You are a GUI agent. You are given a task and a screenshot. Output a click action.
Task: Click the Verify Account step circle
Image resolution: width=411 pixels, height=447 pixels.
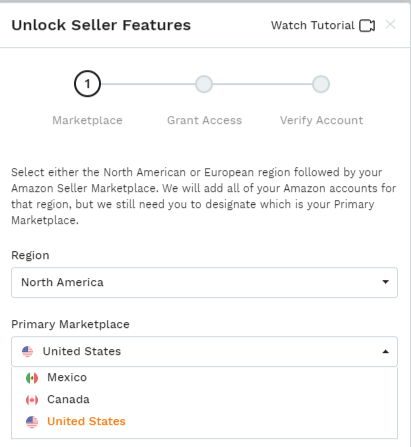(x=321, y=84)
